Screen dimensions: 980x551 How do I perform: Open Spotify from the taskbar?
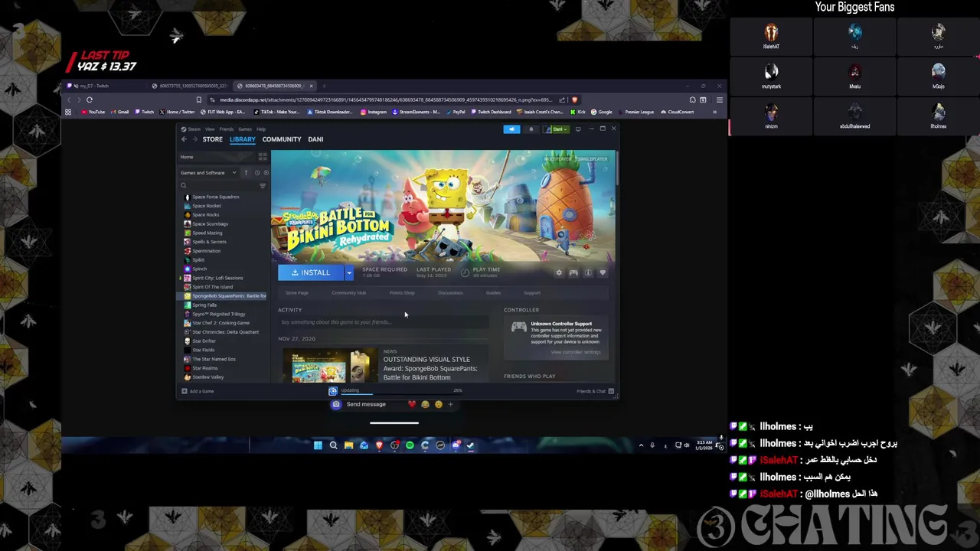click(x=410, y=445)
